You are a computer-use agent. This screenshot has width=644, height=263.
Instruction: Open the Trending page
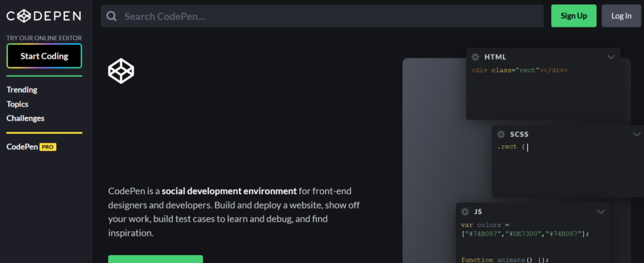click(x=22, y=89)
